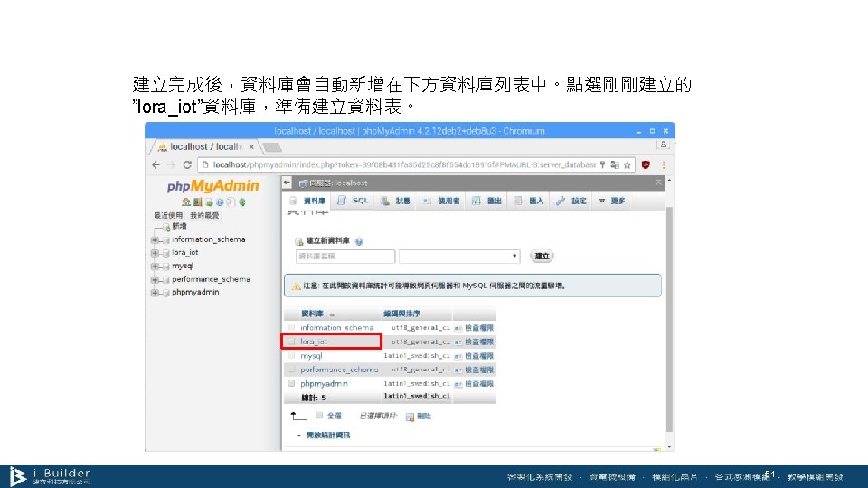The height and width of the screenshot is (488, 868).
Task: Check the mysql row checkbox
Action: point(291,356)
